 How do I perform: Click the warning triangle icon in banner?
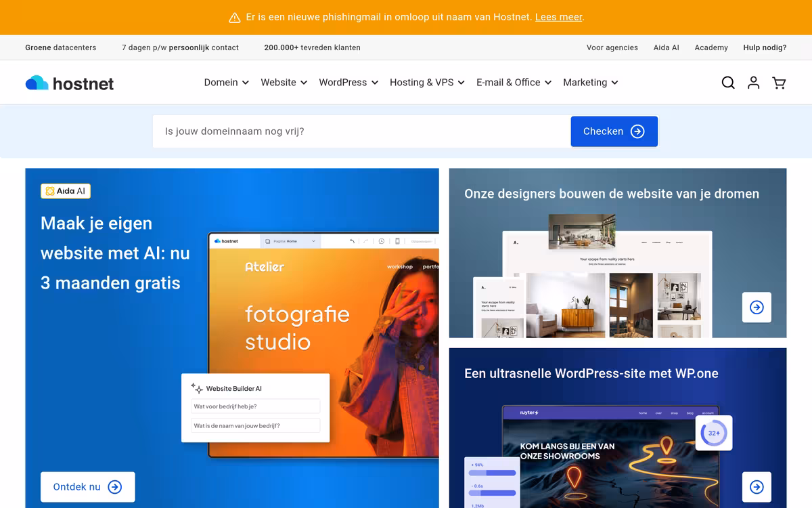(235, 18)
